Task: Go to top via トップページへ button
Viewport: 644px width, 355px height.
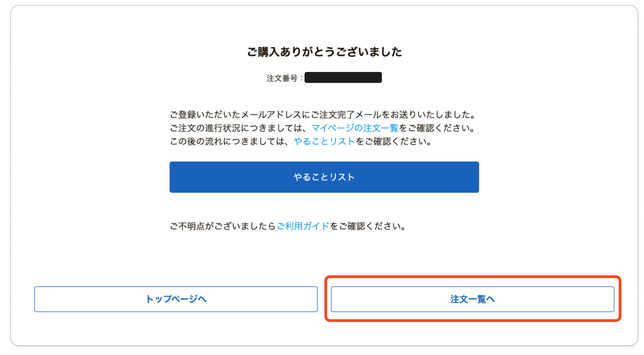Action: tap(176, 299)
